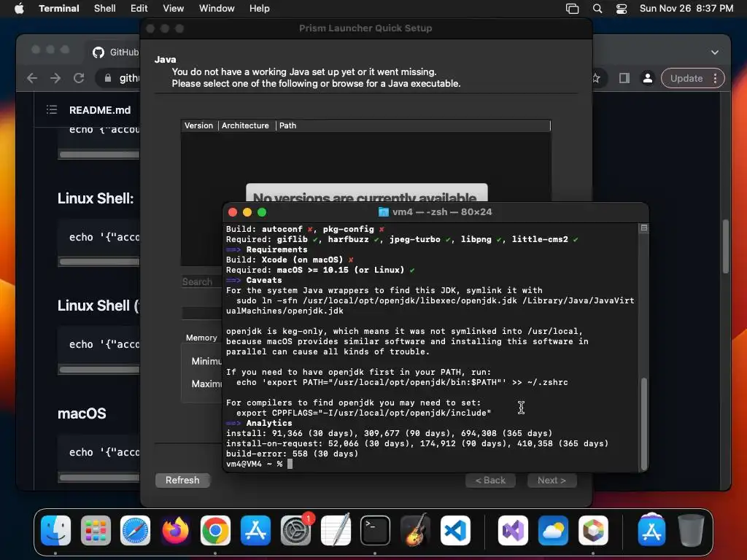Open Visual Studio Code from the Dock
This screenshot has width=747, height=560.
point(455,530)
